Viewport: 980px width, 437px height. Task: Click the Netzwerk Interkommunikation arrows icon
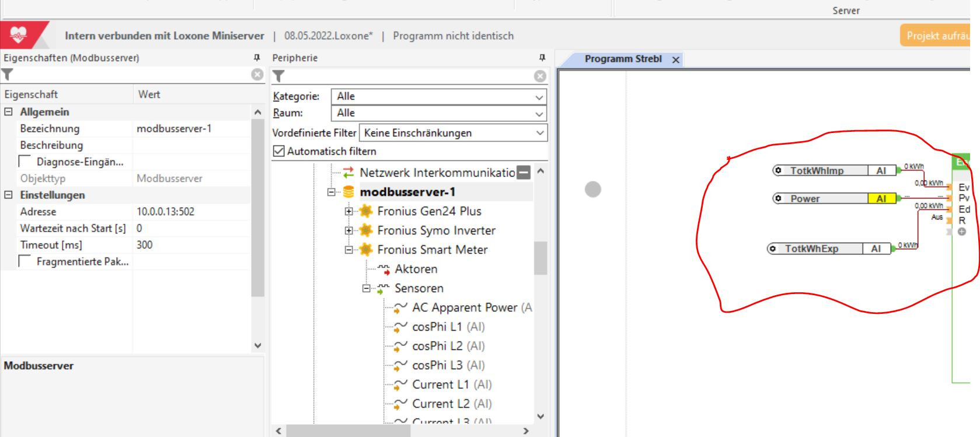coord(348,173)
